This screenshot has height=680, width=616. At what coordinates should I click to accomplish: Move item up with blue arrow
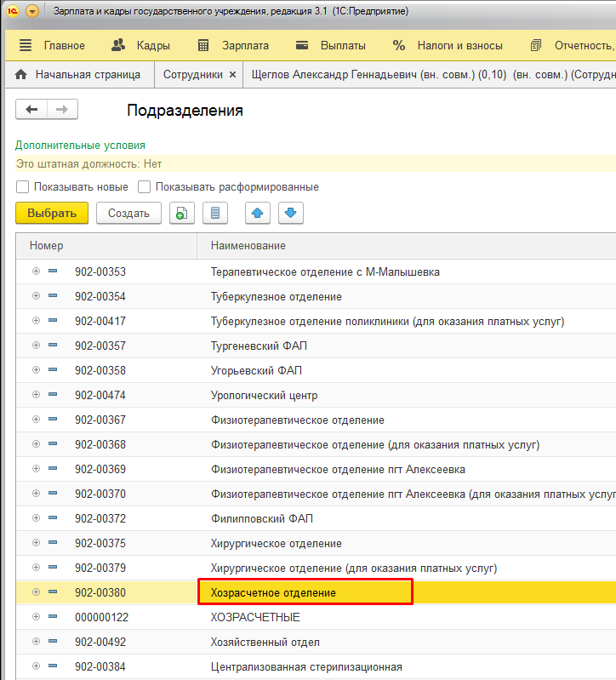tap(258, 214)
